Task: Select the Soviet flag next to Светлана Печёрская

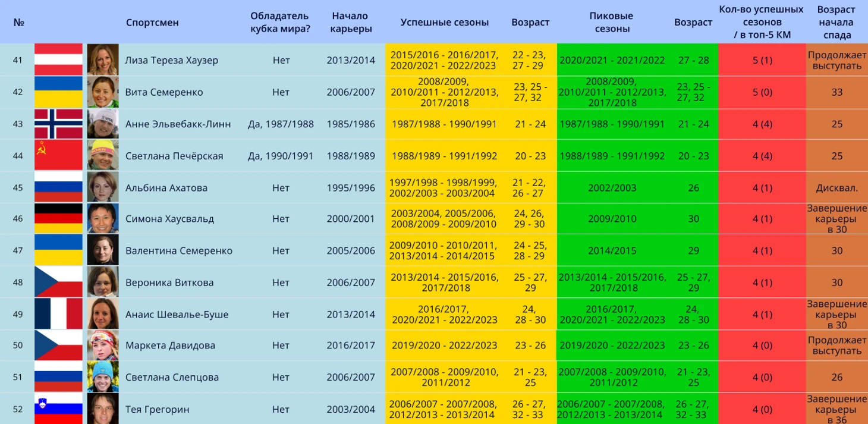Action: pos(58,156)
